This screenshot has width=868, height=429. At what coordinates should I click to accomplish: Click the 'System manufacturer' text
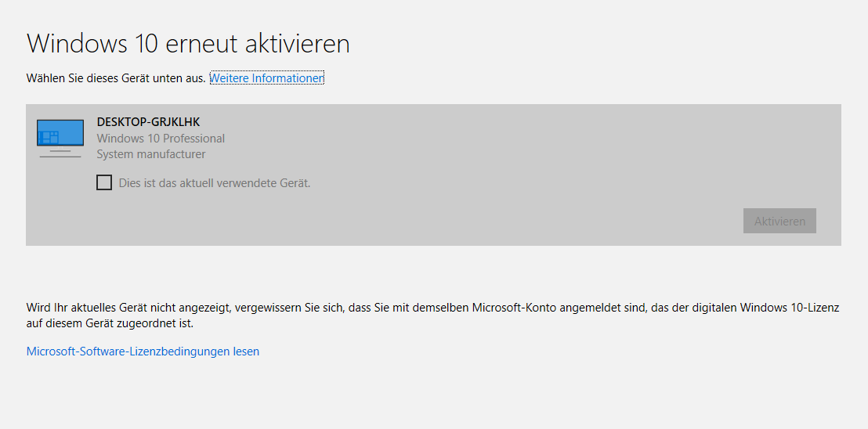[151, 154]
